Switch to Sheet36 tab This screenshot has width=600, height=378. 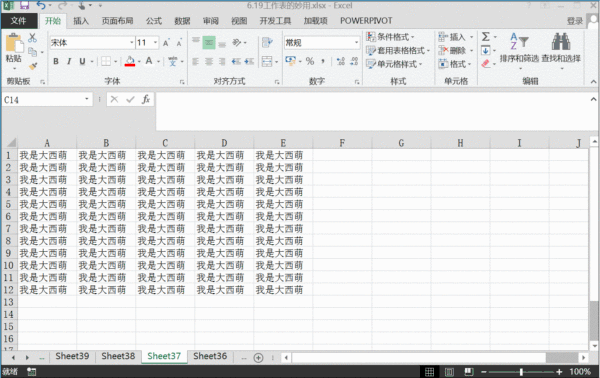click(210, 356)
